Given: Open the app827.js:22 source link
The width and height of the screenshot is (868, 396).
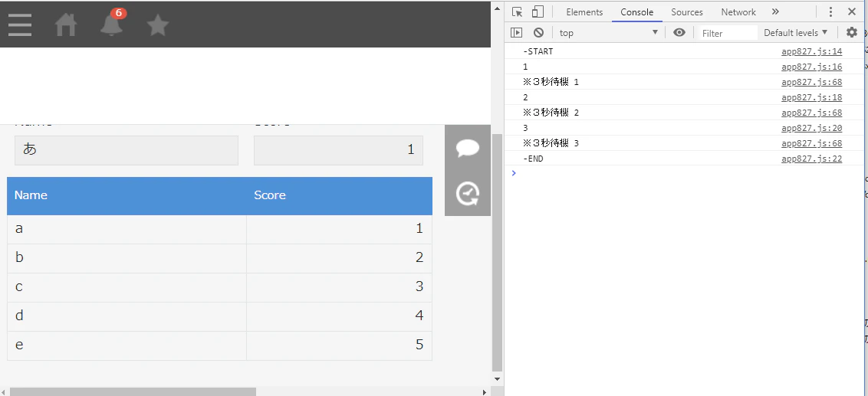Looking at the screenshot, I should 811,159.
